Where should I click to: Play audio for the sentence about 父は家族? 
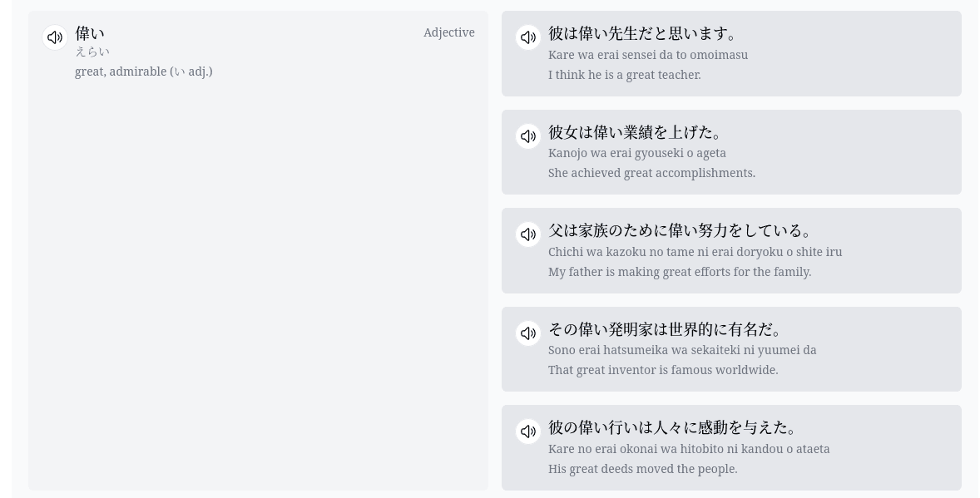[528, 234]
